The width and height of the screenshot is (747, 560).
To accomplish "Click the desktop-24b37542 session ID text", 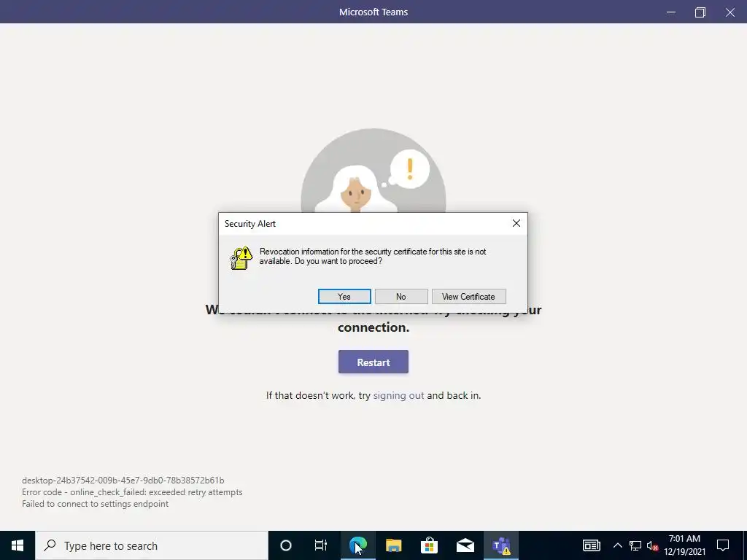I will (x=123, y=480).
